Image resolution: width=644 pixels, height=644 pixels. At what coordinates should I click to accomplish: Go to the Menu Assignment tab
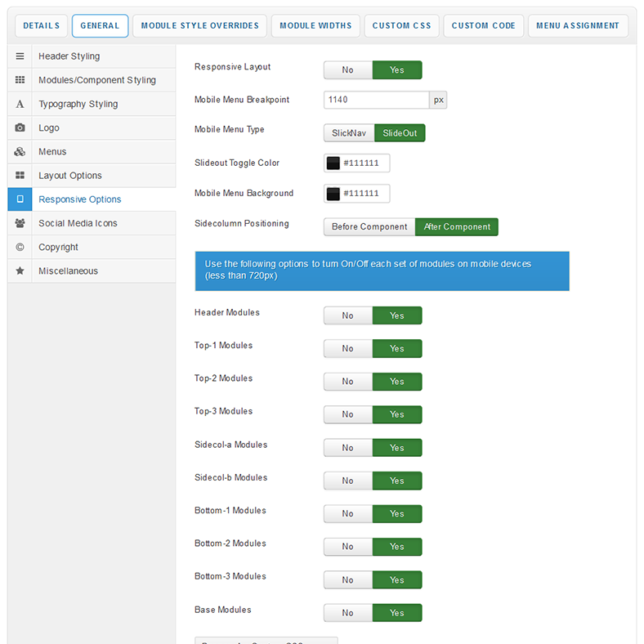[578, 26]
